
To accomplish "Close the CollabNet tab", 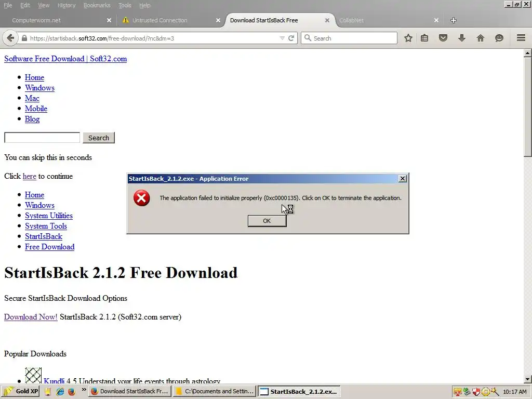I will (x=436, y=20).
